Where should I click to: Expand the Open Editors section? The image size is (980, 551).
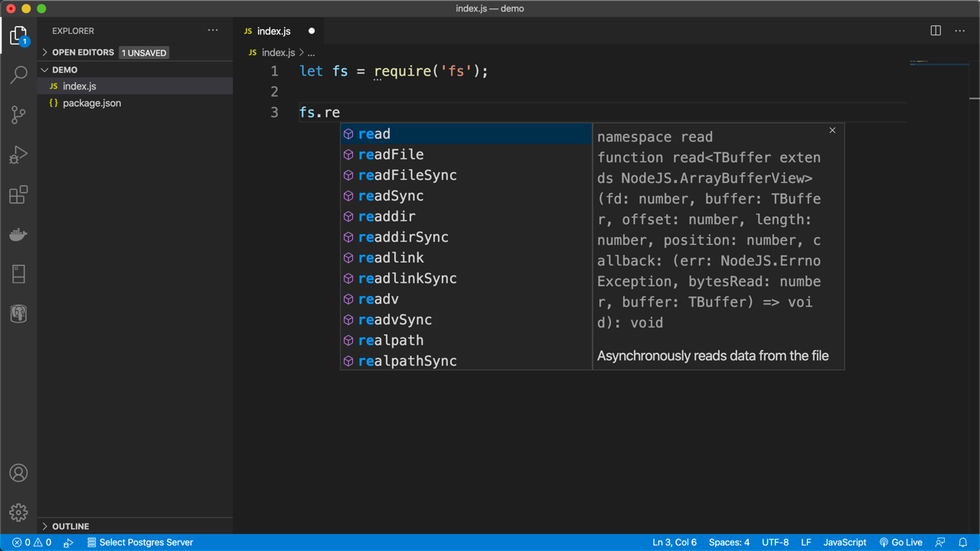pyautogui.click(x=135, y=53)
